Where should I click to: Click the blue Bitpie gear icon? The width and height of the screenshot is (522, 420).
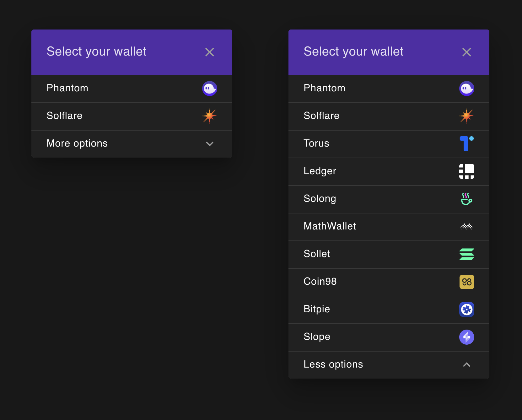[x=467, y=310]
